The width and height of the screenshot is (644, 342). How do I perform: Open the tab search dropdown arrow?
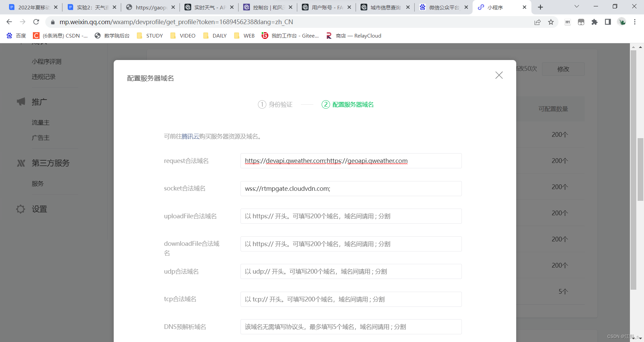577,6
